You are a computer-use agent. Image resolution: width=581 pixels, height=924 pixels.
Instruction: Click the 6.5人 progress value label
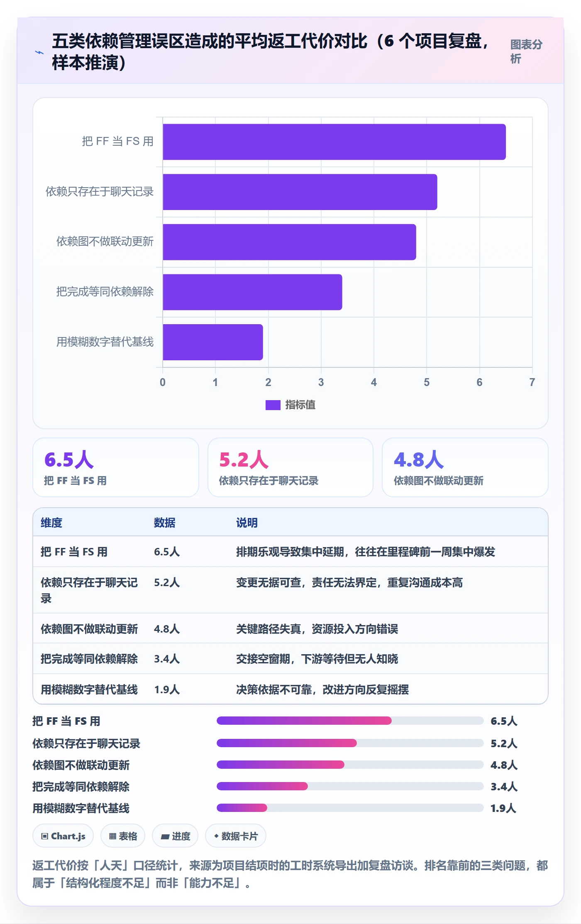pos(504,721)
